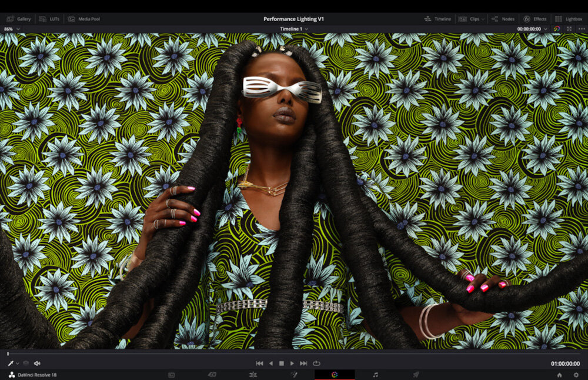
Task: Toggle loop playback
Action: (x=316, y=364)
